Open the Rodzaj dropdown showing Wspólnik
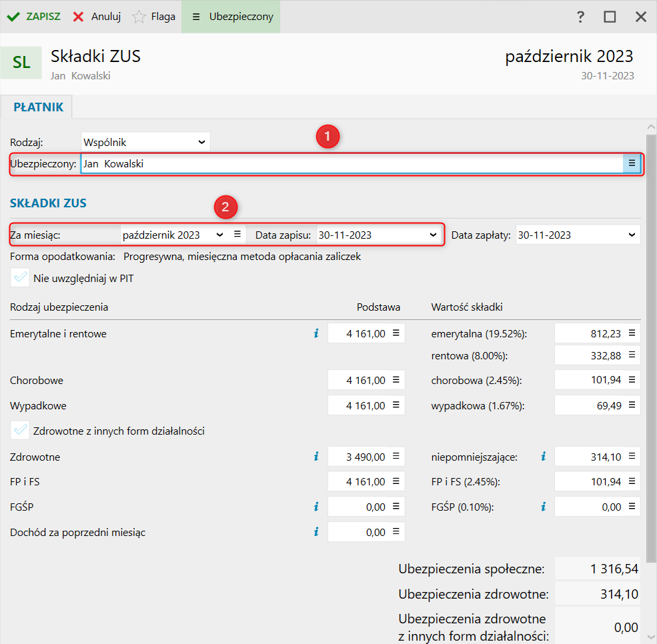The width and height of the screenshot is (657, 644). click(x=145, y=143)
